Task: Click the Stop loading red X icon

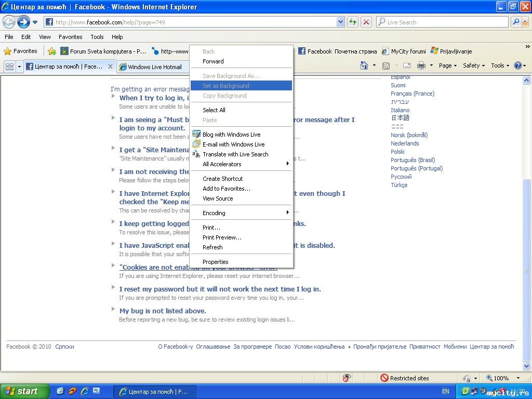Action: click(x=366, y=22)
